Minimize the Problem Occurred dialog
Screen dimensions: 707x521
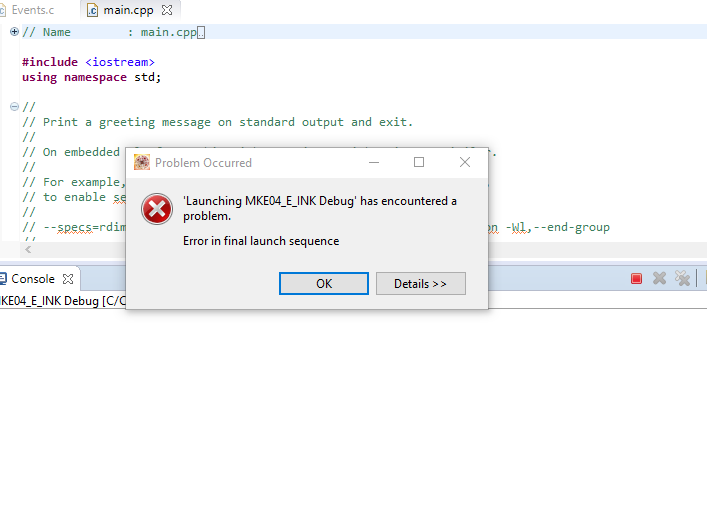(x=374, y=162)
